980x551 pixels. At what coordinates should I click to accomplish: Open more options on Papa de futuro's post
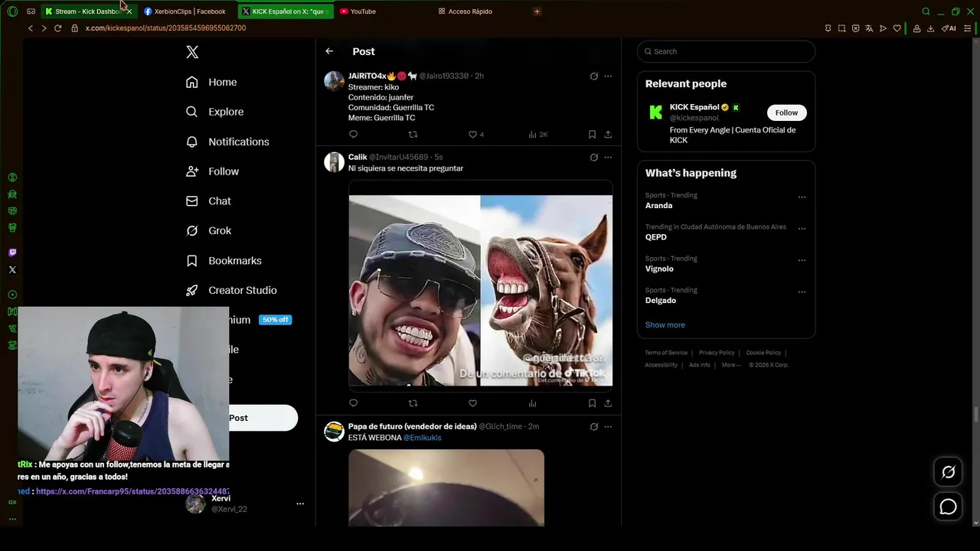point(608,426)
